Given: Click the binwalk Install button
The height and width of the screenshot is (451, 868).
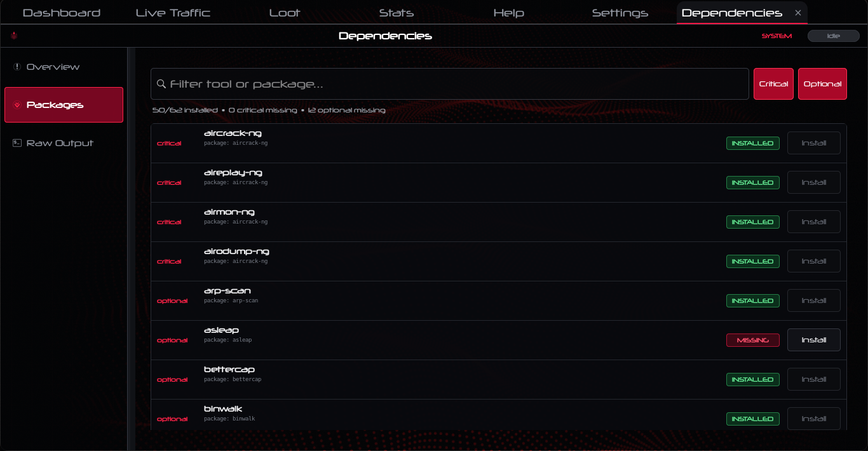Looking at the screenshot, I should (814, 419).
